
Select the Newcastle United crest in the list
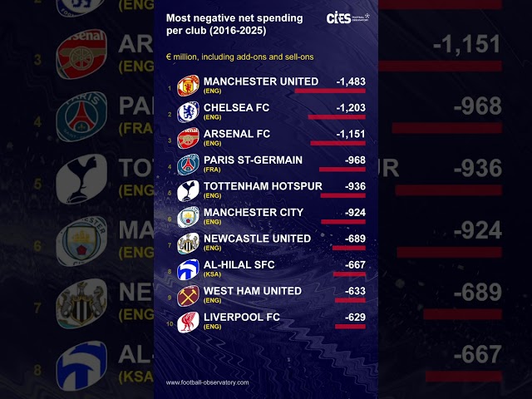(x=189, y=243)
